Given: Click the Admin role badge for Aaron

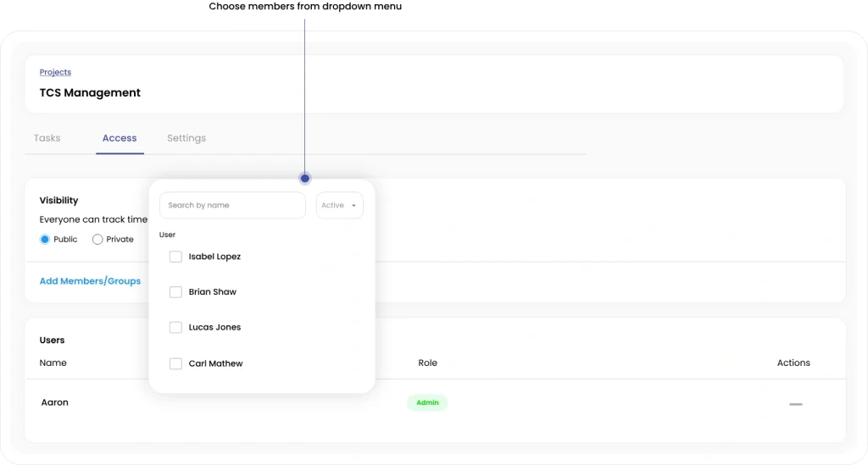Looking at the screenshot, I should 427,402.
